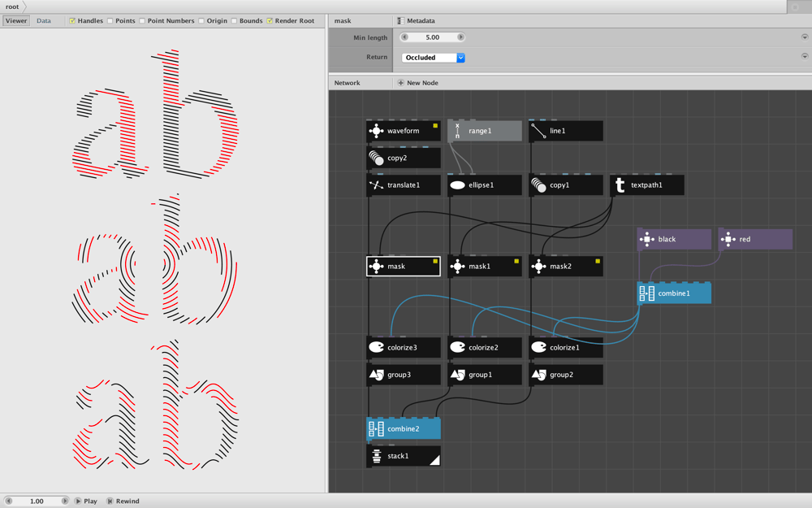812x508 pixels.
Task: Click the group1 node icon
Action: pyautogui.click(x=457, y=375)
